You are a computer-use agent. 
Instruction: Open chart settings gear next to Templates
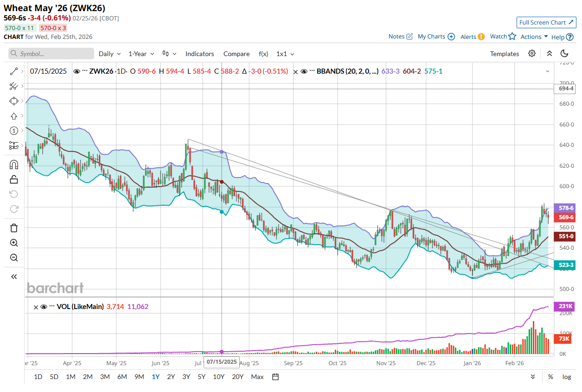click(532, 54)
